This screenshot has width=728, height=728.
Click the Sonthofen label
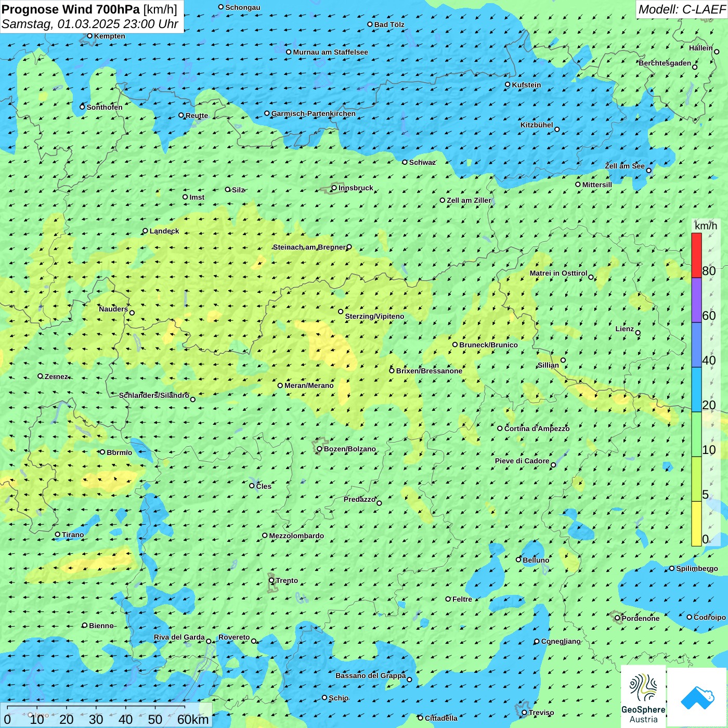click(x=105, y=107)
